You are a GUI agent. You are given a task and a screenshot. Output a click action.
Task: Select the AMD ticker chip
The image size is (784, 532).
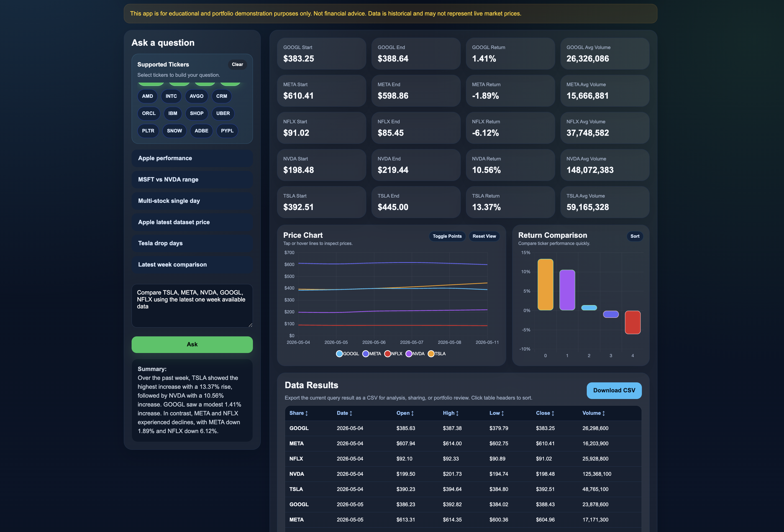pyautogui.click(x=147, y=96)
